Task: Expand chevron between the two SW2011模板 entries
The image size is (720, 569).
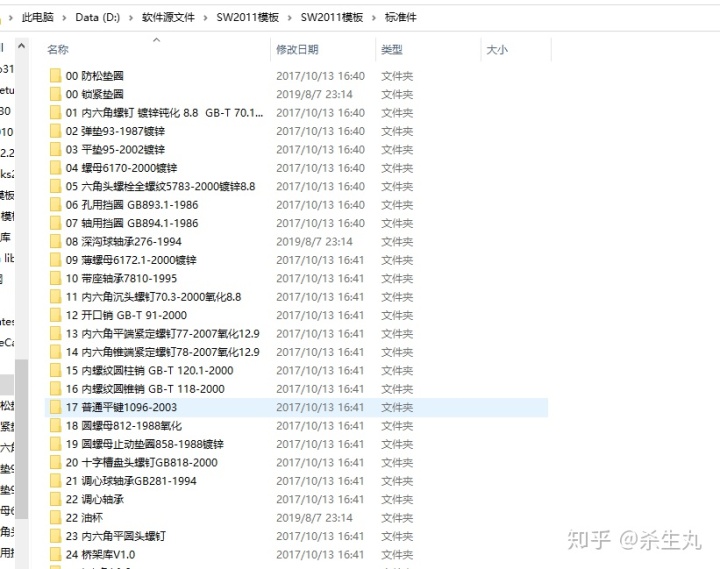Action: tap(290, 18)
